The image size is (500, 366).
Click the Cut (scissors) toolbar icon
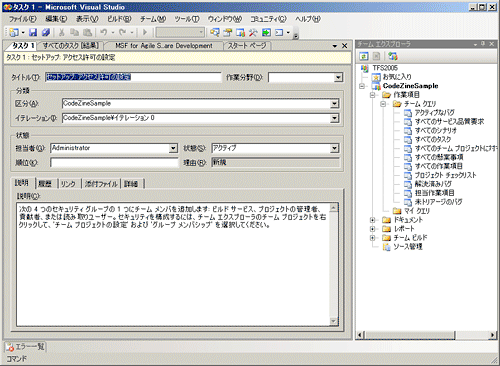[61, 32]
